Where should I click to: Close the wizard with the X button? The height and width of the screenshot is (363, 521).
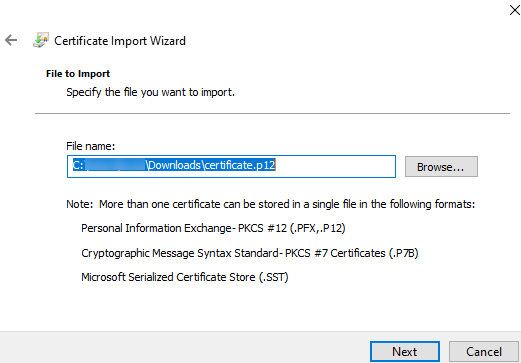click(x=514, y=10)
